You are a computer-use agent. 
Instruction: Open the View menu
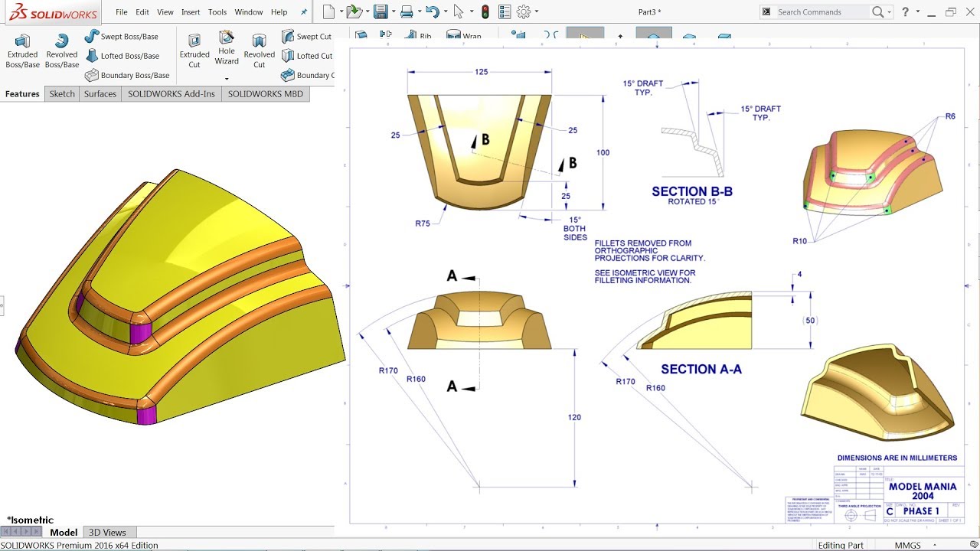click(x=165, y=12)
